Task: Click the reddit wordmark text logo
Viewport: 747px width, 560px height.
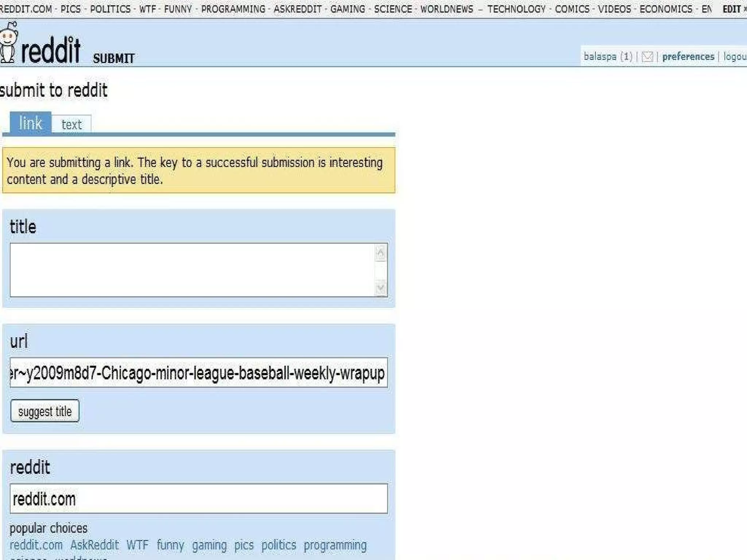Action: pyautogui.click(x=50, y=50)
